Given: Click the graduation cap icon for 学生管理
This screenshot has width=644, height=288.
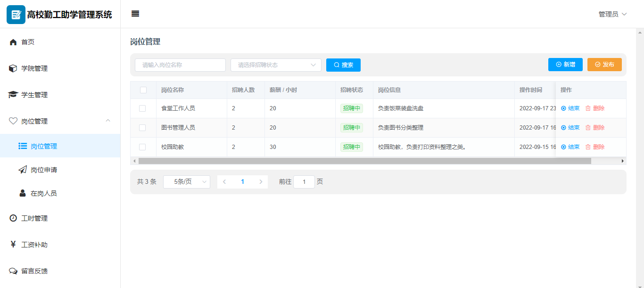Looking at the screenshot, I should click(x=13, y=95).
